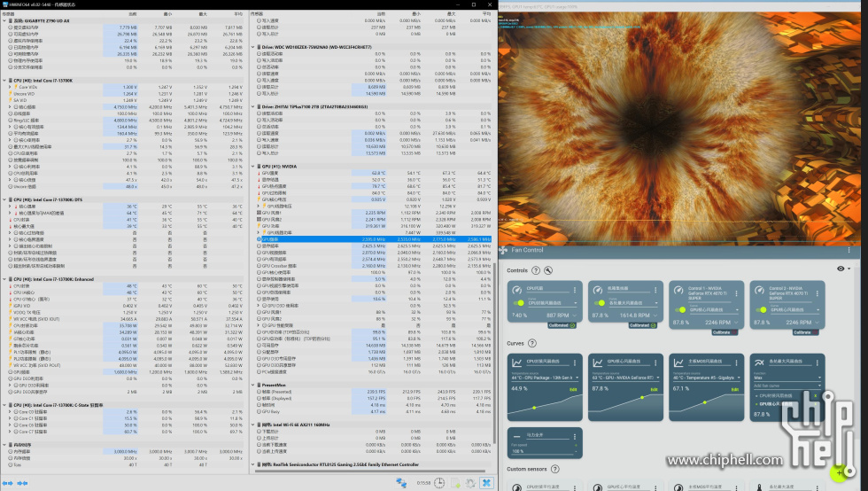Click the Curves help question-mark icon
Image resolution: width=868 pixels, height=491 pixels.
(x=532, y=344)
